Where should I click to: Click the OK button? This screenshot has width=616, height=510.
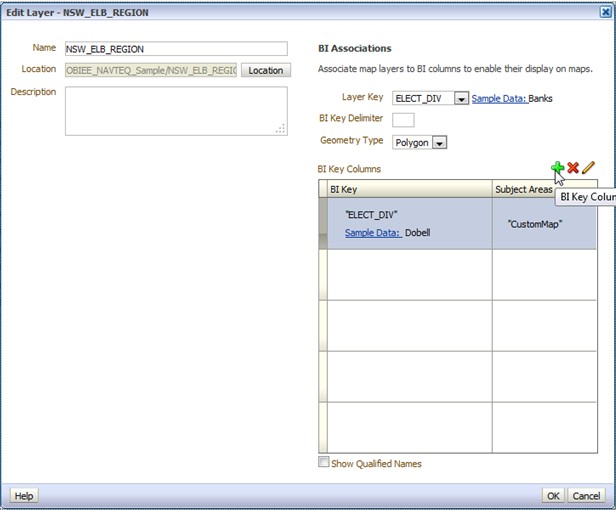553,496
